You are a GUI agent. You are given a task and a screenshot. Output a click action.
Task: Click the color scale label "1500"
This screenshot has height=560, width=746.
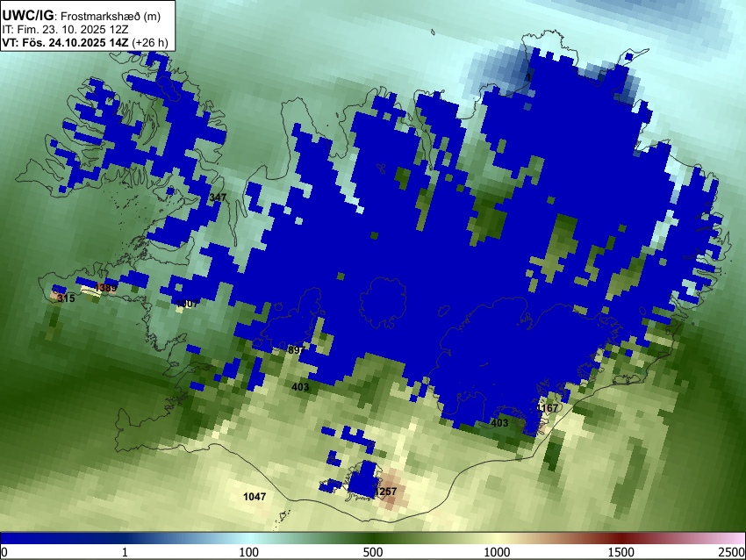[621, 552]
